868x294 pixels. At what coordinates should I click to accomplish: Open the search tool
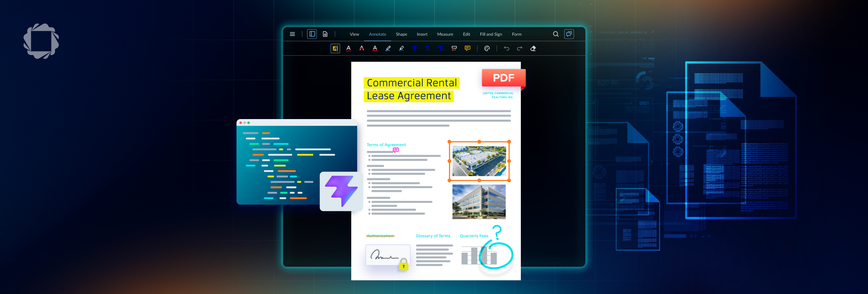coord(556,34)
